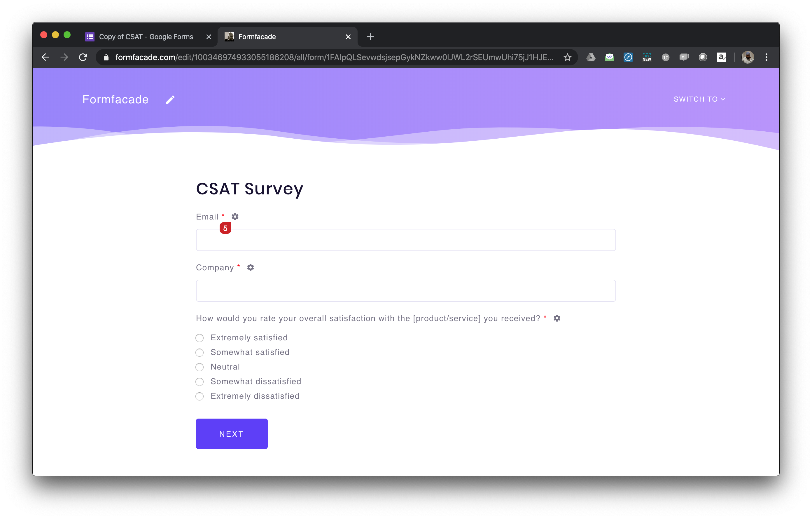Click the Amazon assistant extension icon
The image size is (812, 519).
click(x=721, y=58)
